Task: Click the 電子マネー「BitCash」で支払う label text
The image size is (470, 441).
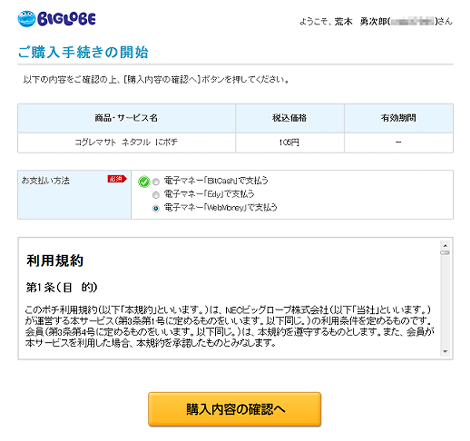Action: coord(216,181)
